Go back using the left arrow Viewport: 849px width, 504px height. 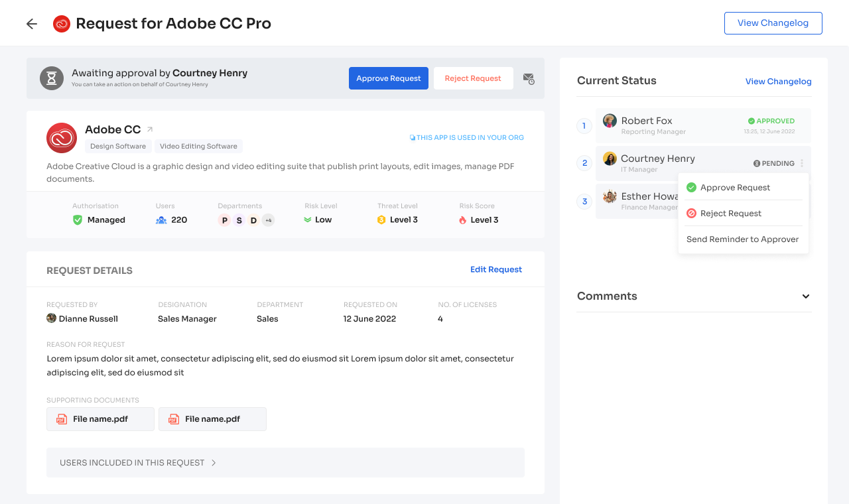(32, 24)
